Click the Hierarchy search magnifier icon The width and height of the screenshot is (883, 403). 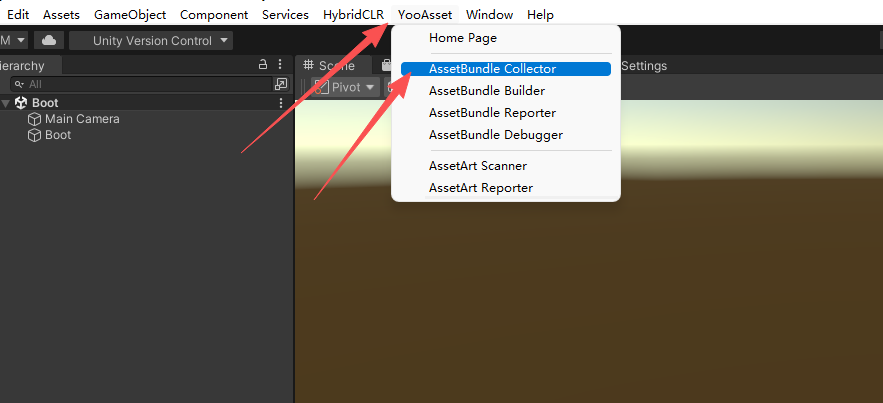click(x=20, y=84)
